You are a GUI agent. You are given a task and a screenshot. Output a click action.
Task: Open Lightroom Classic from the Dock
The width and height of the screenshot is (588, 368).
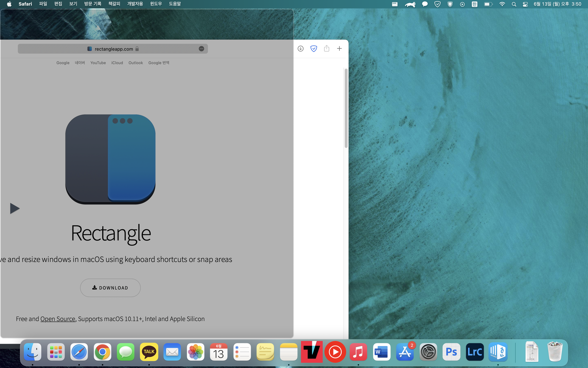click(475, 352)
